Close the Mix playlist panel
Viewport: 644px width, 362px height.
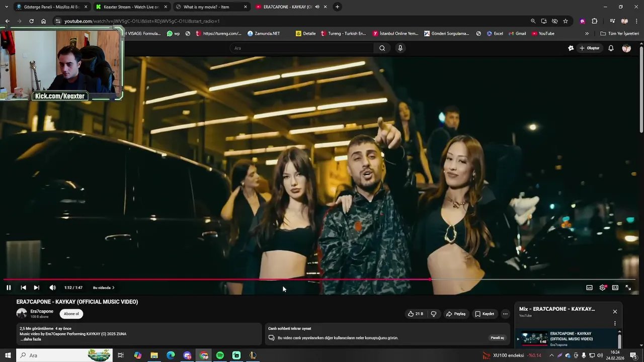(615, 312)
